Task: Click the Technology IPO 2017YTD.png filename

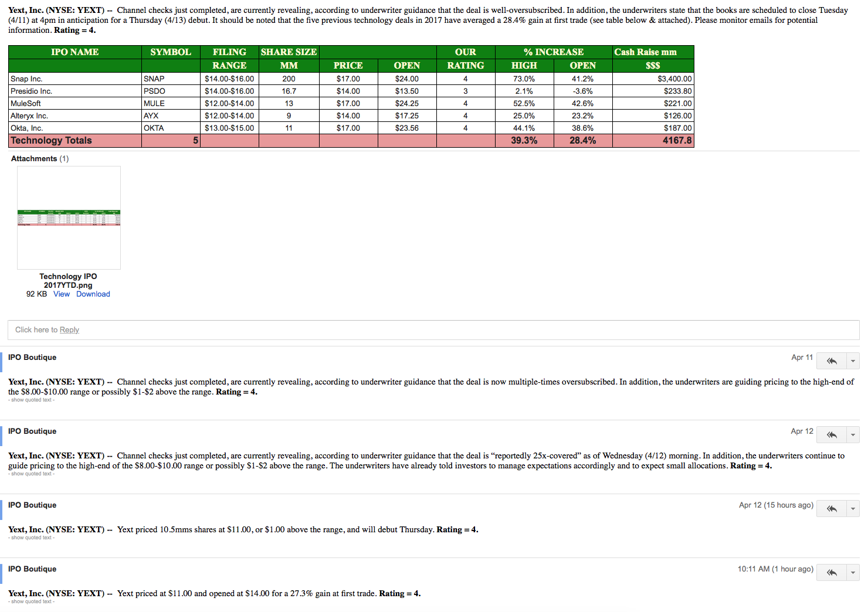Action: tap(68, 281)
